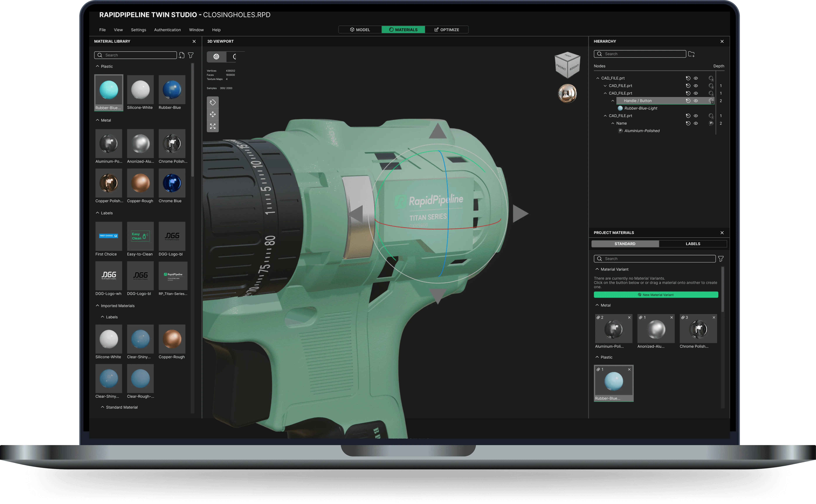Open the Window menu
Image resolution: width=816 pixels, height=504 pixels.
(196, 30)
